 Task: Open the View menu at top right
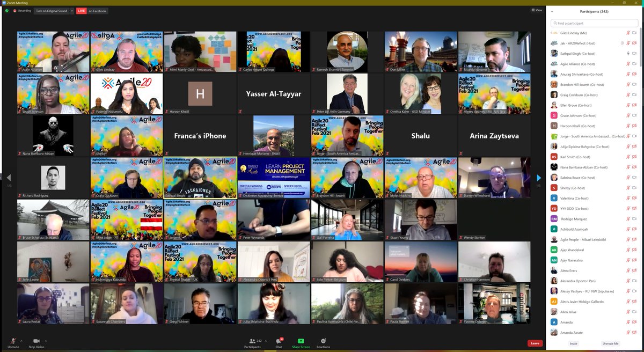click(535, 10)
